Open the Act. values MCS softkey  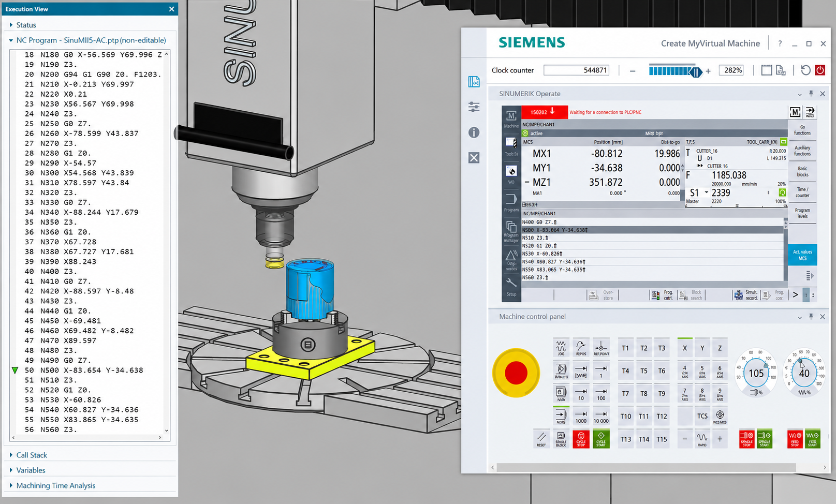pyautogui.click(x=802, y=255)
